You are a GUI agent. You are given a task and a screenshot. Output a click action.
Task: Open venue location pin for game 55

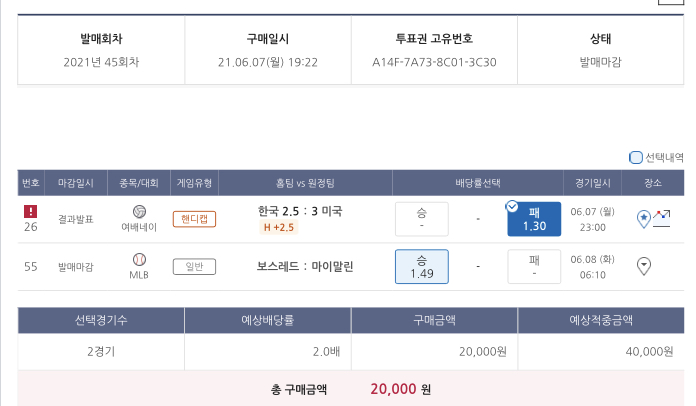coord(644,265)
